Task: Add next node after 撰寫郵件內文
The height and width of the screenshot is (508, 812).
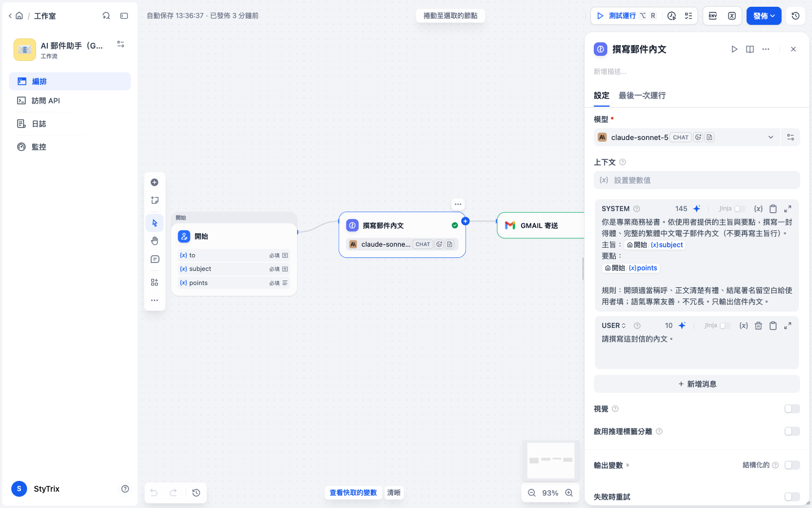Action: (x=465, y=221)
